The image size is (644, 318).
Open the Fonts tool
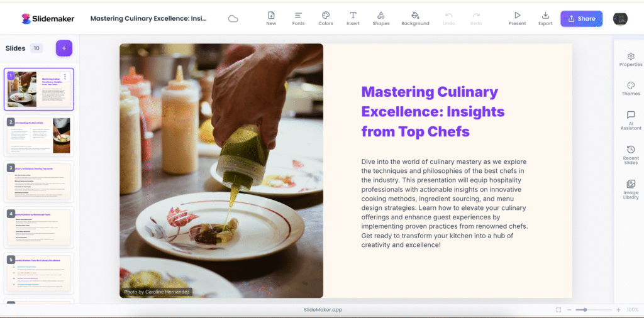[298, 18]
